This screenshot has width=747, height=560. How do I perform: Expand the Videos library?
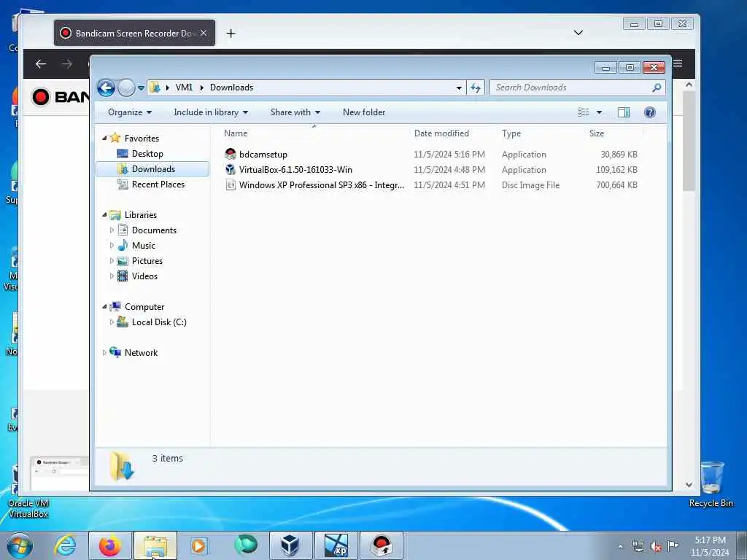[112, 276]
